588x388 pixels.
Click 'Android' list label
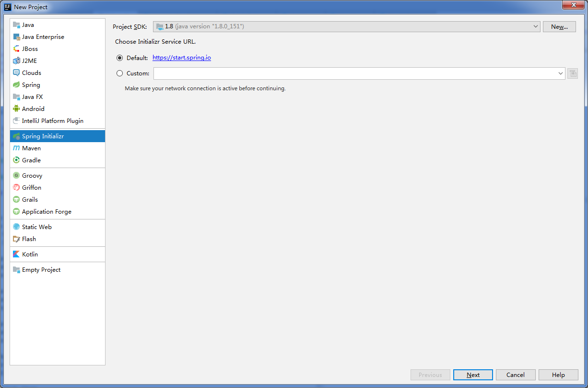(x=33, y=109)
